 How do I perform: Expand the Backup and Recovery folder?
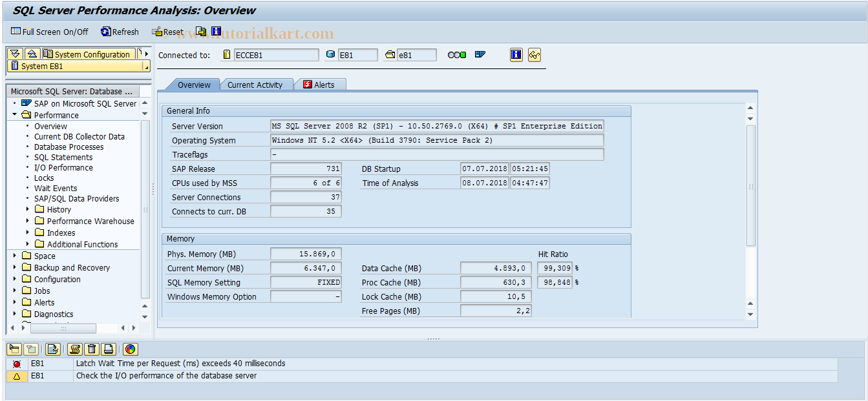(x=14, y=267)
